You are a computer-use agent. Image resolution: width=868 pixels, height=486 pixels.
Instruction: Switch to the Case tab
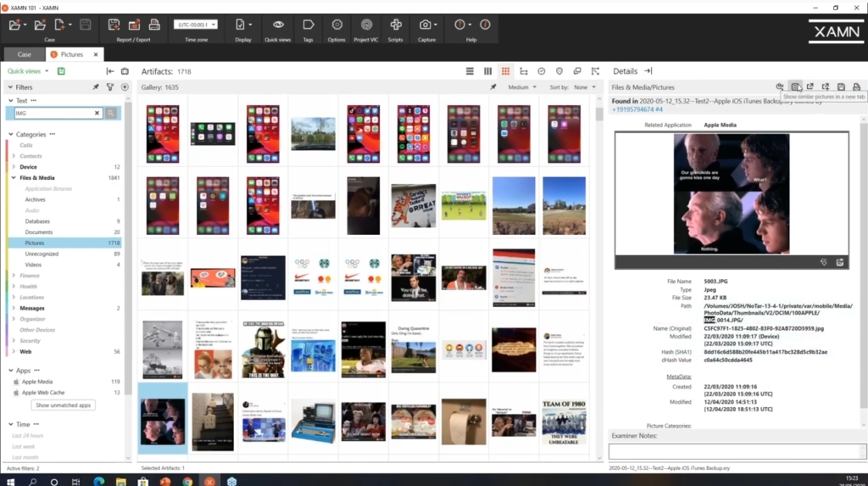24,54
